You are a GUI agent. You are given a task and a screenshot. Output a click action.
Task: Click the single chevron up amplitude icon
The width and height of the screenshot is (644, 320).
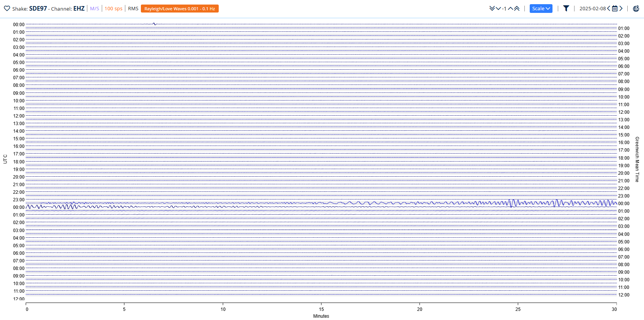click(x=510, y=8)
